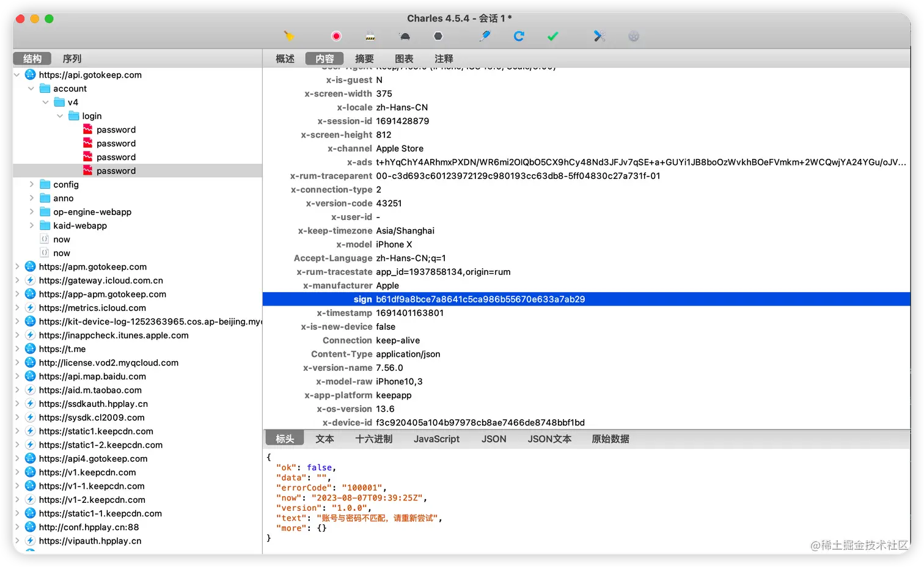The height and width of the screenshot is (567, 924).
Task: Select the globe icon of api.gotokeep.com
Action: coord(30,75)
